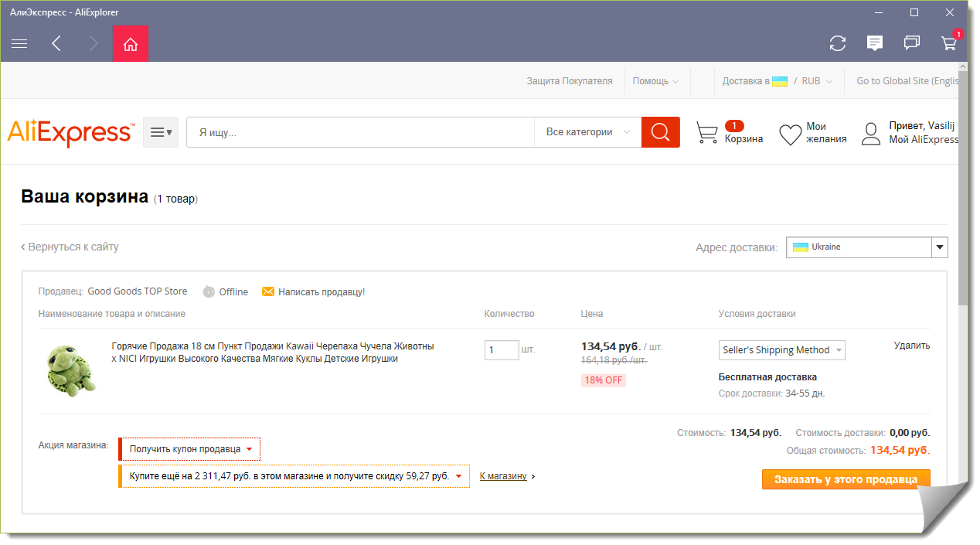Open the Помощь menu
The image size is (980, 545).
(x=655, y=81)
